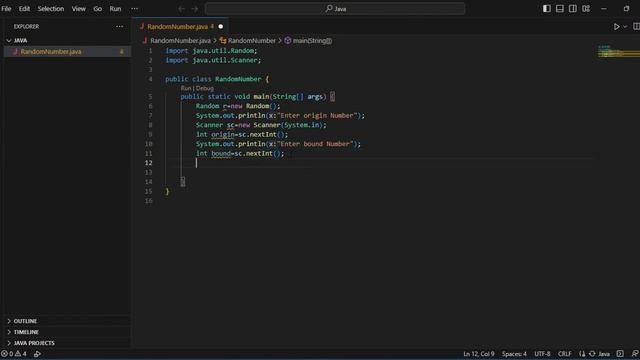Open Explorer views and more actions ellipsis

click(119, 27)
